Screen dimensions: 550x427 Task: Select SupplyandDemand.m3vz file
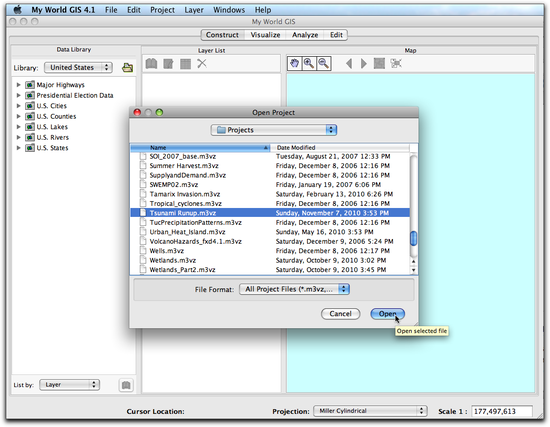[270, 175]
